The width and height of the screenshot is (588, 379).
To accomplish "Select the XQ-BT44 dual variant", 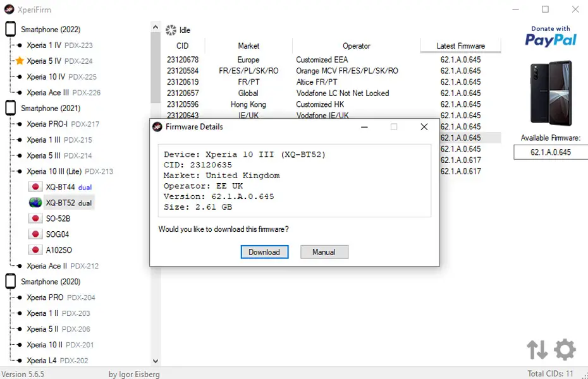I will pos(69,187).
